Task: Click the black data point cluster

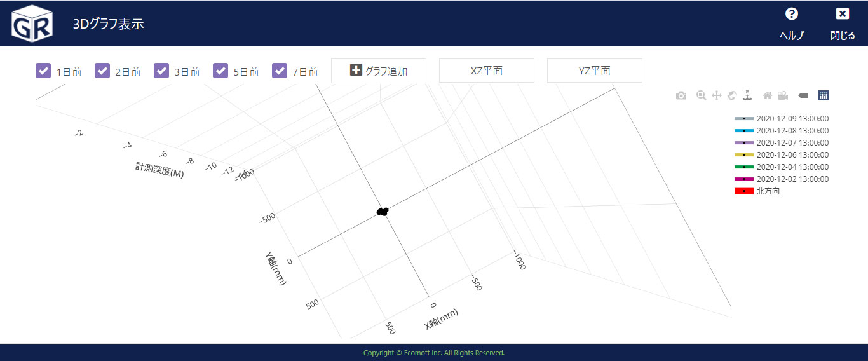Action: 383,211
